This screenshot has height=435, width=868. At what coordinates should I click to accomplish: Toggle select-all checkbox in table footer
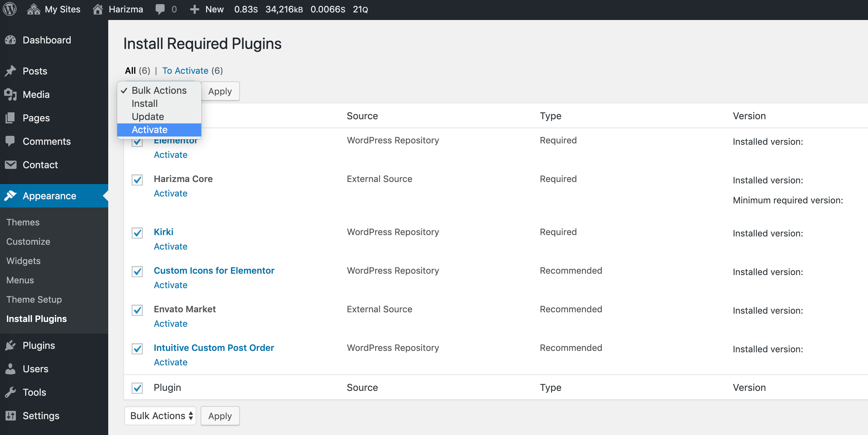point(137,388)
